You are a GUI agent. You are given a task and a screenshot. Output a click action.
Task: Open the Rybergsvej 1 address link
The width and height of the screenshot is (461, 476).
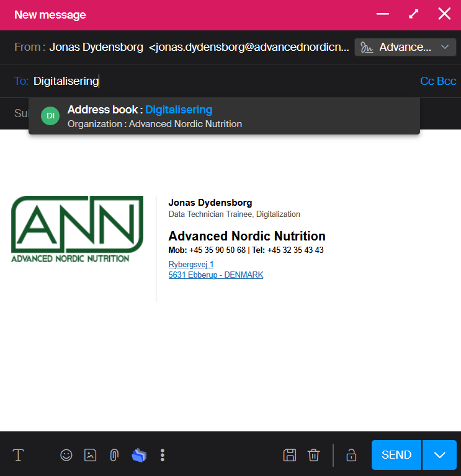click(191, 264)
